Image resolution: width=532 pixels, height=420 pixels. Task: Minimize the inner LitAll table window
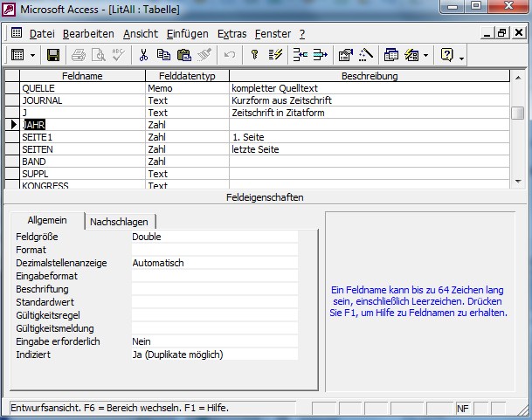(487, 33)
